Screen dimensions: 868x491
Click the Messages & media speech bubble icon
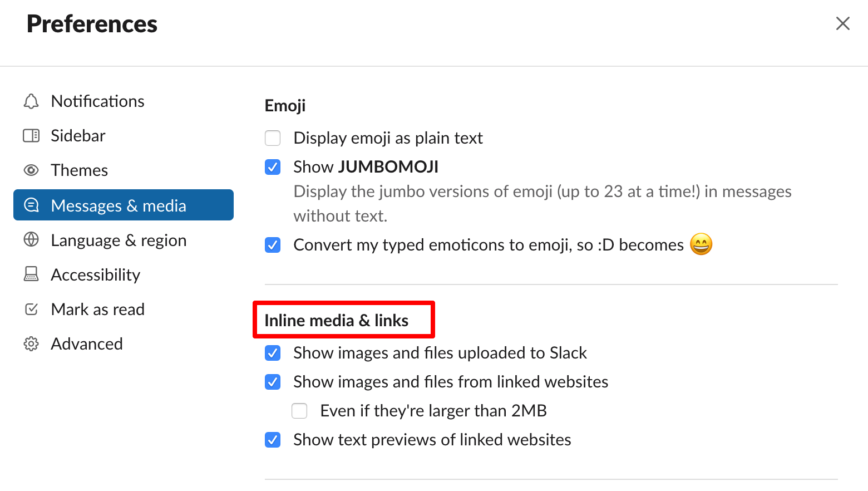(31, 205)
